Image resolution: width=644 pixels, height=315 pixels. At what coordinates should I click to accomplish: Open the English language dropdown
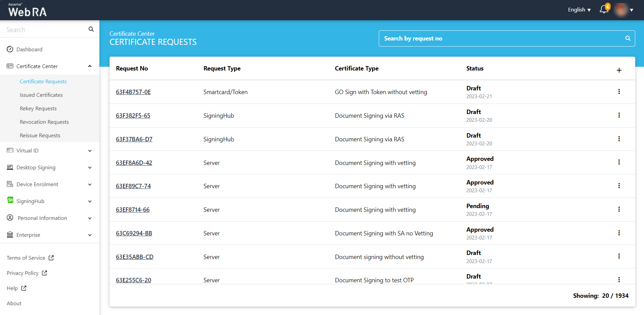click(x=579, y=10)
